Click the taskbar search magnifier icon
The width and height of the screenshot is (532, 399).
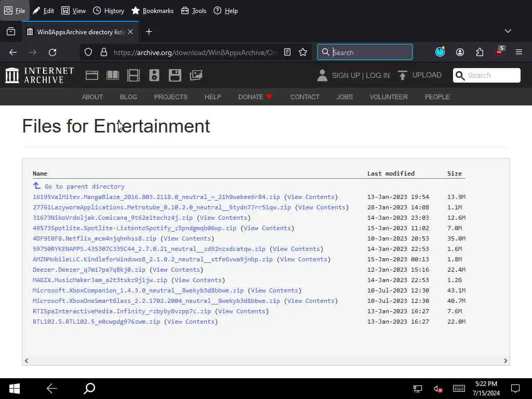click(89, 389)
